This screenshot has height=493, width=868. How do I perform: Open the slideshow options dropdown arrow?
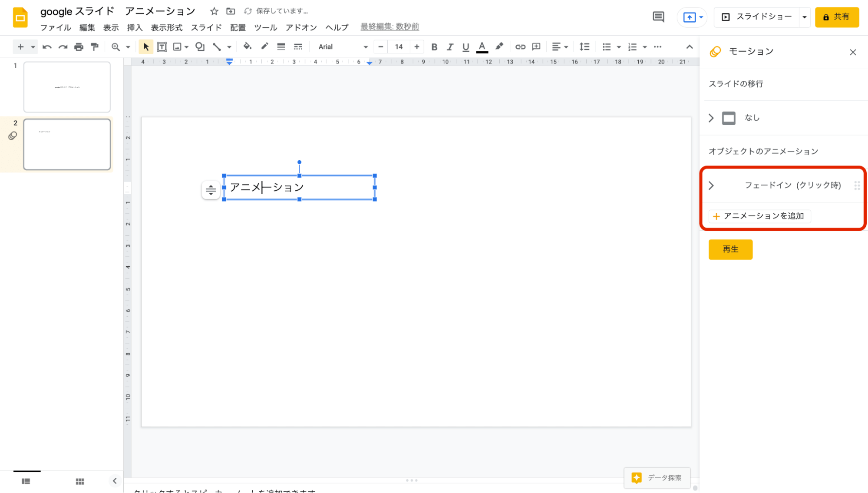(x=805, y=17)
